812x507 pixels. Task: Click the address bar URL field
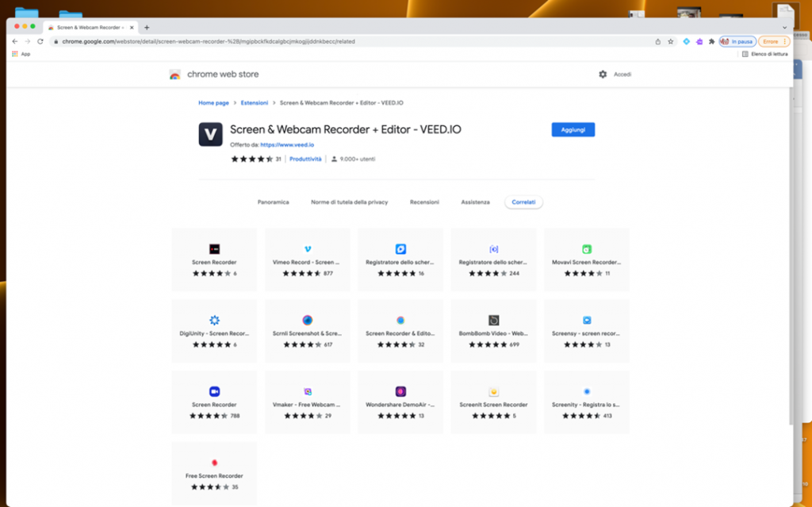(352, 41)
